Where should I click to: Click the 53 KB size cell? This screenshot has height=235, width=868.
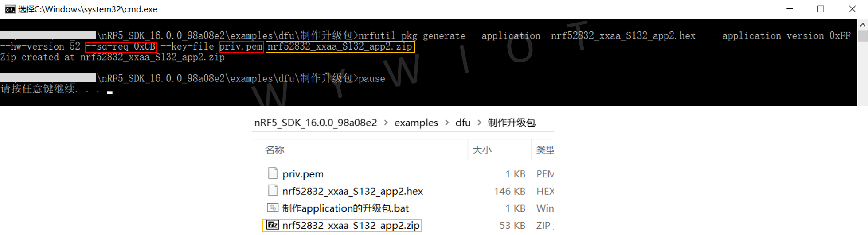coord(512,226)
